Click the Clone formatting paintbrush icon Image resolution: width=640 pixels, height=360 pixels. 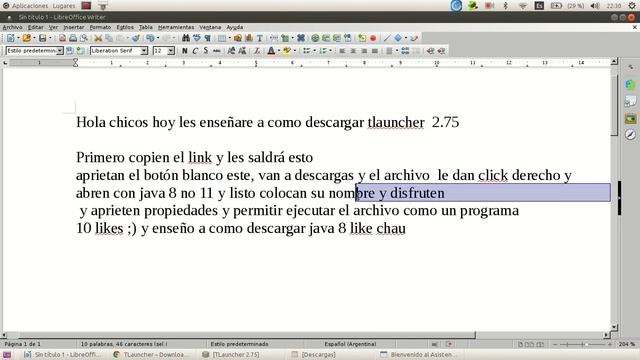click(136, 38)
